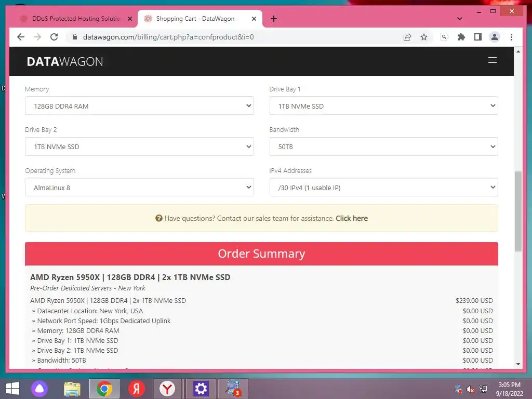The height and width of the screenshot is (399, 532).
Task: Open the Windows Start menu
Action: (12, 389)
